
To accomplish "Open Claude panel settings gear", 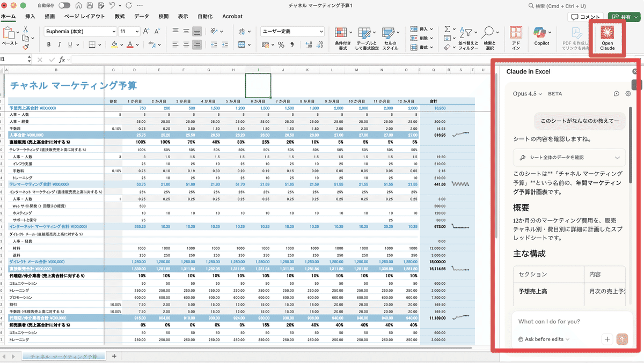I will (628, 94).
